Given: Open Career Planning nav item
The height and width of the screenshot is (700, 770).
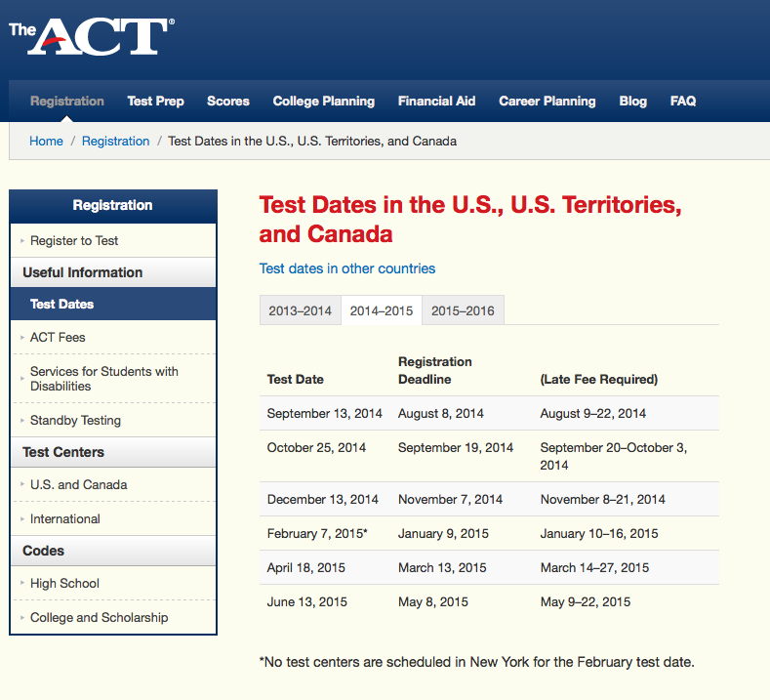Looking at the screenshot, I should click(547, 102).
